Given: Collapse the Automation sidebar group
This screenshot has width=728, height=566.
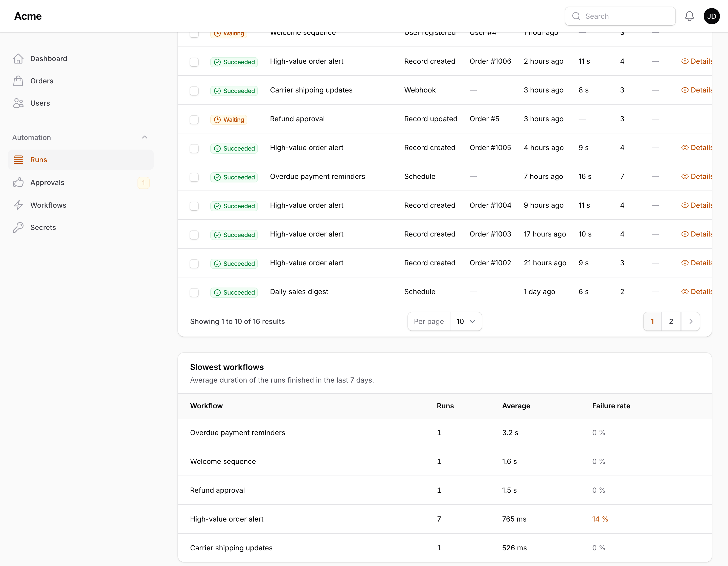Looking at the screenshot, I should pyautogui.click(x=144, y=137).
